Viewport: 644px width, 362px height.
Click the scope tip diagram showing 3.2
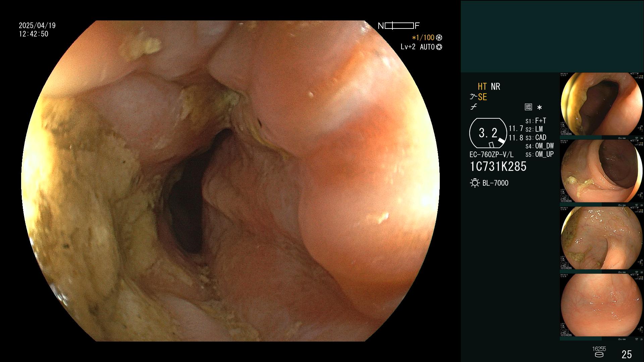pos(488,133)
